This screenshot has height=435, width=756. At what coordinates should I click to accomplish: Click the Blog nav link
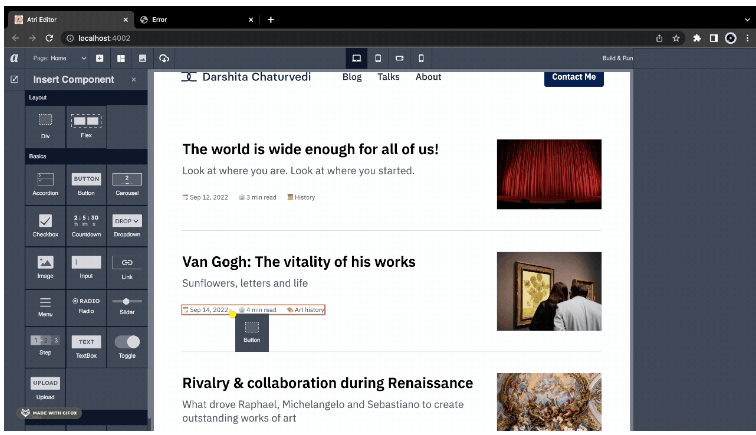coord(352,77)
